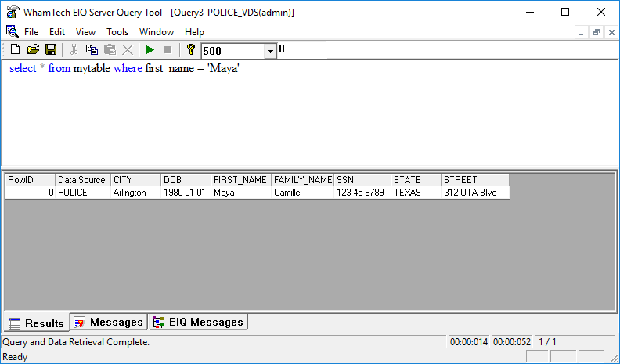This screenshot has width=620, height=364.
Task: Minimize the main application window
Action: [x=530, y=12]
